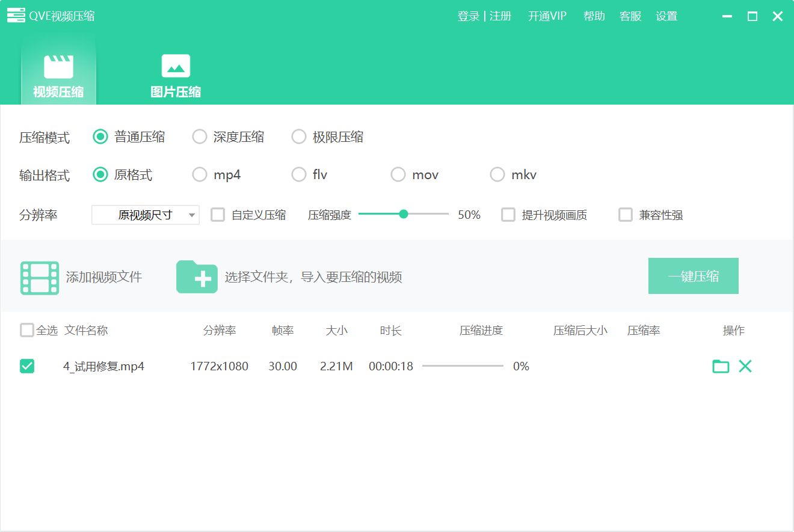This screenshot has width=794, height=532.
Task: Uncheck the 4_试用修复.mp4 row checkbox
Action: point(27,366)
